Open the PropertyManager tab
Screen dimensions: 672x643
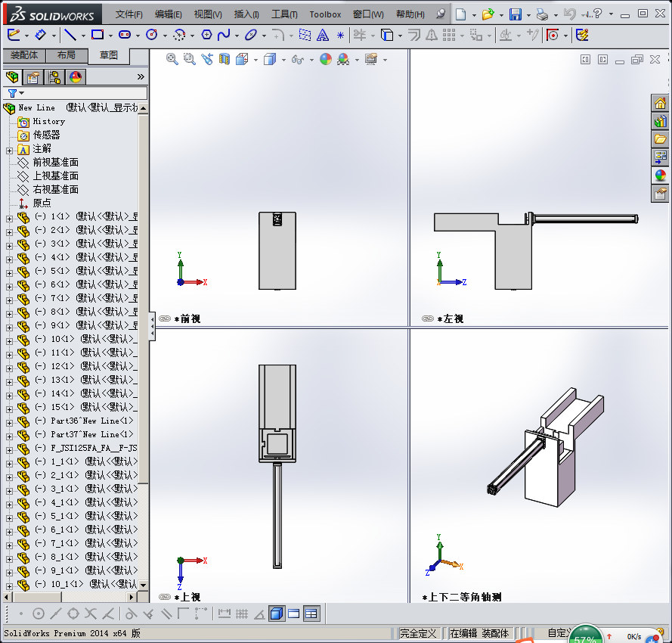33,77
